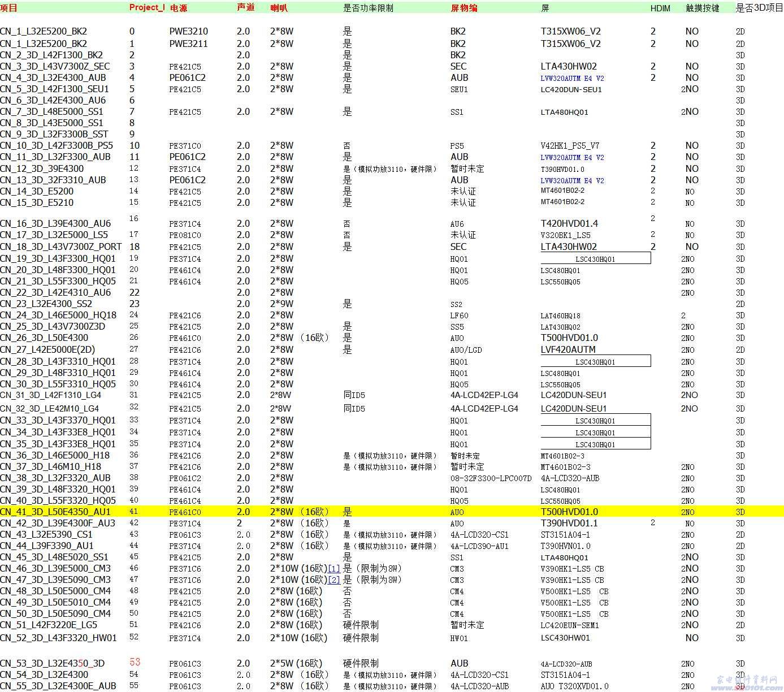This screenshot has width=784, height=692.
Task: Click project cell CN_46_3D_L39E5000_CM3
Action: pyautogui.click(x=55, y=569)
